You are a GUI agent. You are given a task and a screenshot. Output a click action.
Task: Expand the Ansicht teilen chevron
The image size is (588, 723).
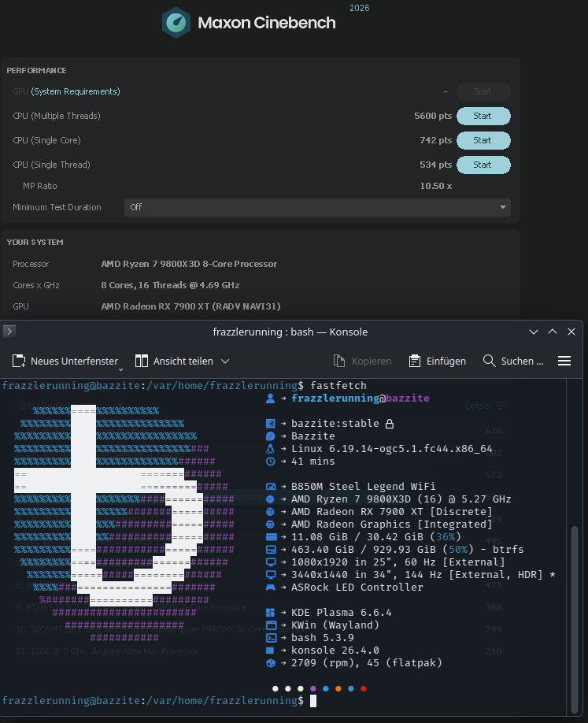[225, 361]
